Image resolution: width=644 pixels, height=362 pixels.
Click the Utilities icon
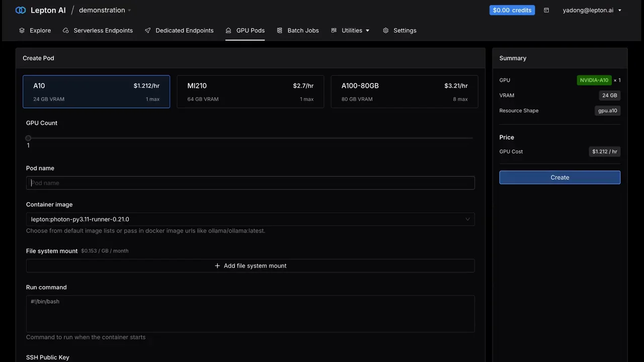[334, 31]
